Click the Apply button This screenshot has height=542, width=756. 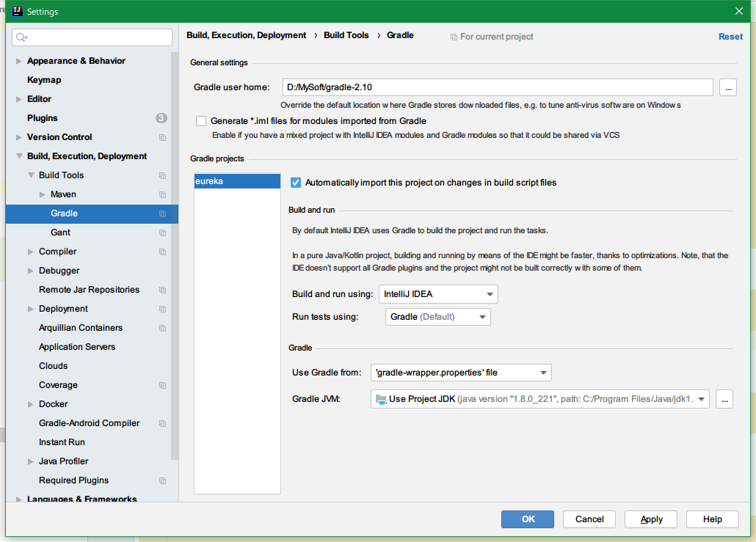[x=651, y=519]
